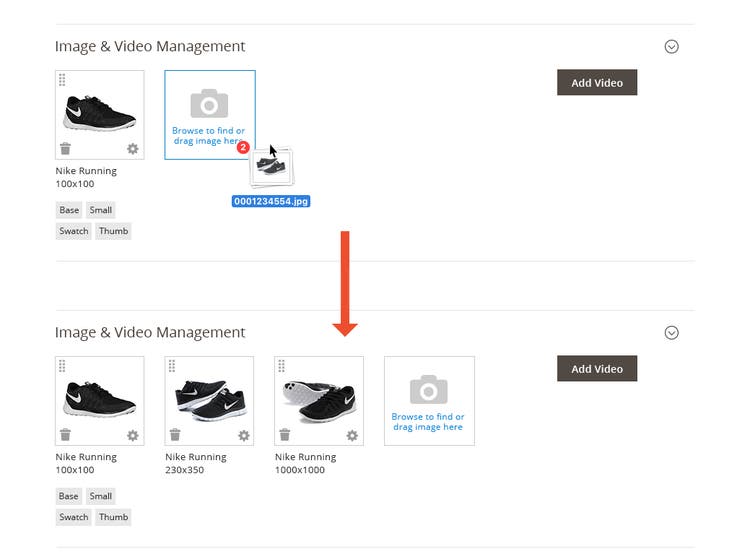Image resolution: width=750 pixels, height=557 pixels.
Task: Open gear settings on the 1000x1000 image
Action: point(352,435)
